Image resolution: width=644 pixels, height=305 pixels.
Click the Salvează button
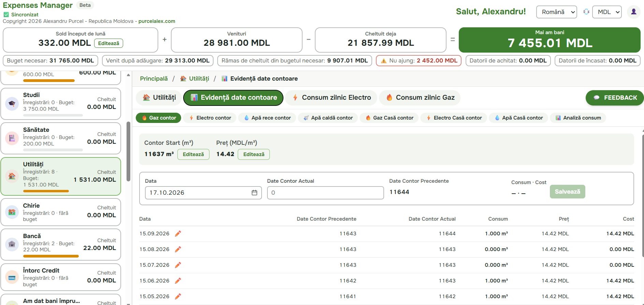tap(568, 192)
